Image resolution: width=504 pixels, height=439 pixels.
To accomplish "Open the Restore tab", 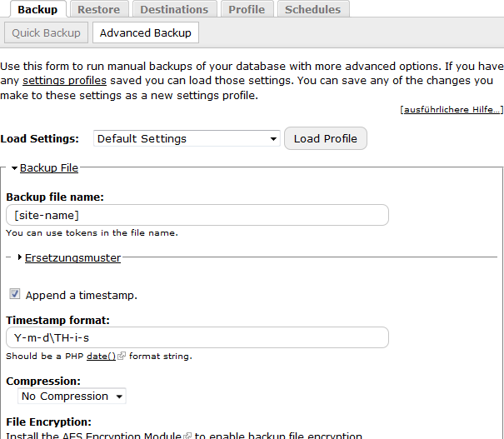I will click(99, 9).
